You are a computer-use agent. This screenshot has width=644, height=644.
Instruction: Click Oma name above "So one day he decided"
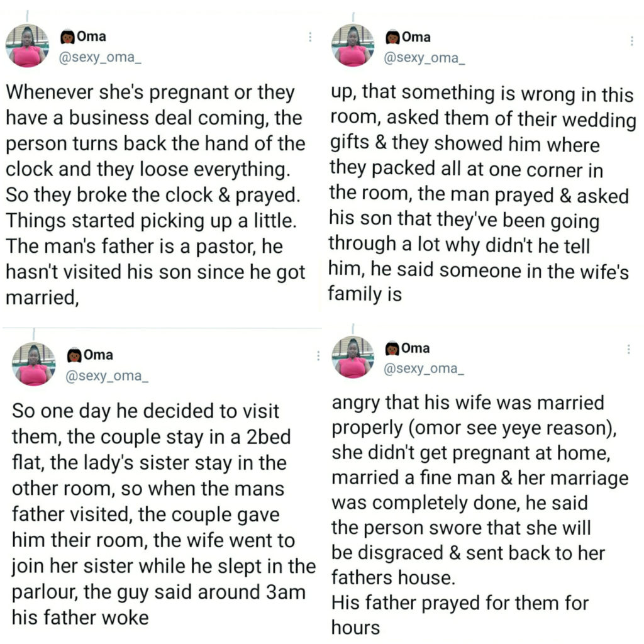point(98,355)
